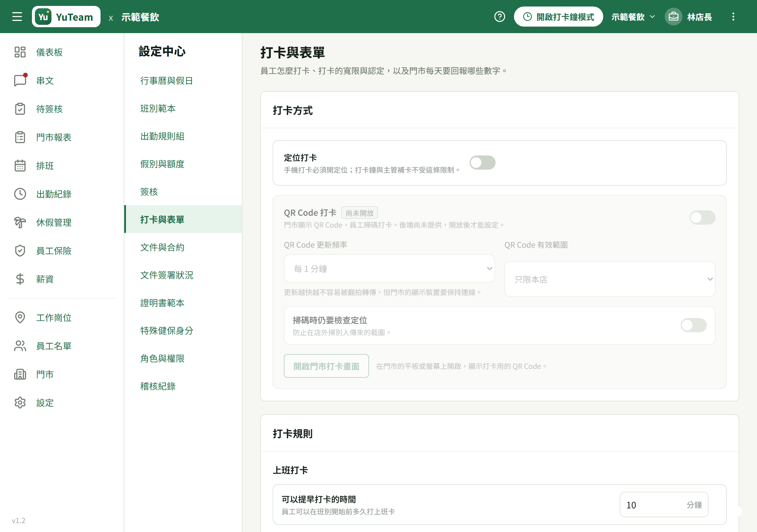Open 行事曆與假日 settings
This screenshot has width=757, height=532.
pyautogui.click(x=183, y=80)
